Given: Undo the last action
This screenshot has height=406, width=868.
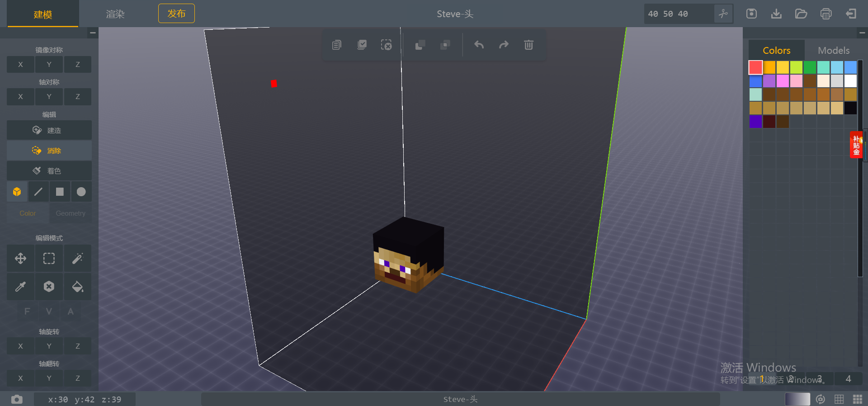Looking at the screenshot, I should click(x=479, y=45).
